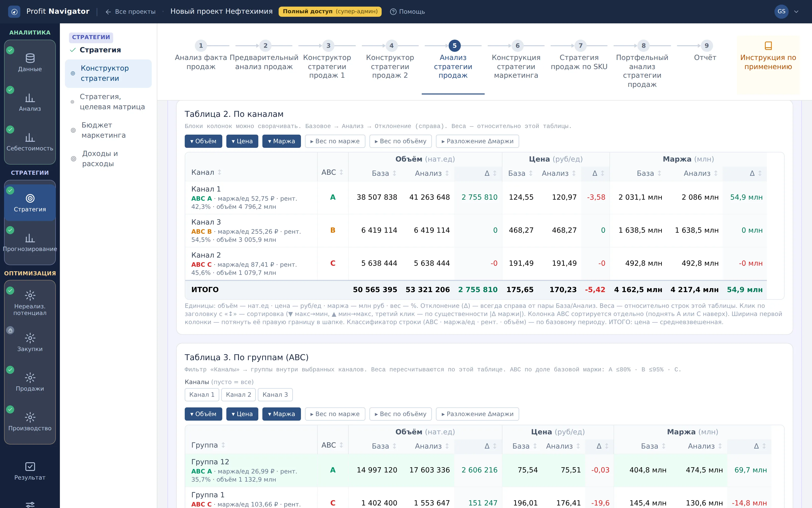812x508 pixels.
Task: Expand Вес по марже in Table 2
Action: [335, 141]
